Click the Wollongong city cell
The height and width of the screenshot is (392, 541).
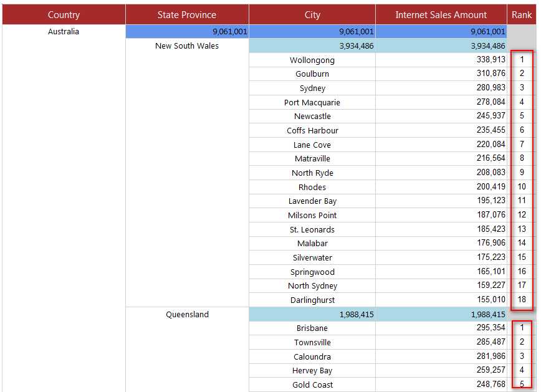pos(312,60)
